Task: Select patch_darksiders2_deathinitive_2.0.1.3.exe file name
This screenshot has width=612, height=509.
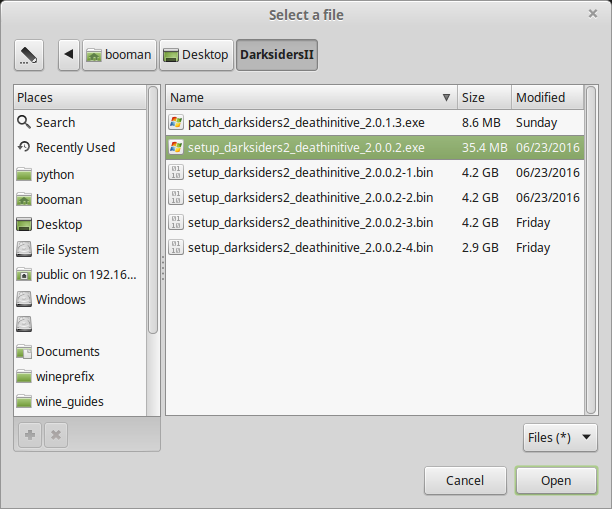Action: (306, 123)
